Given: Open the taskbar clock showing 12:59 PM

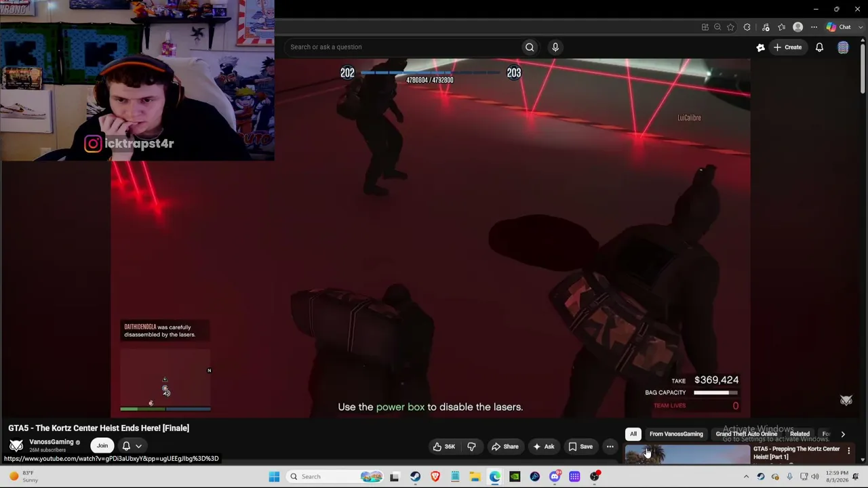Looking at the screenshot, I should [x=837, y=476].
